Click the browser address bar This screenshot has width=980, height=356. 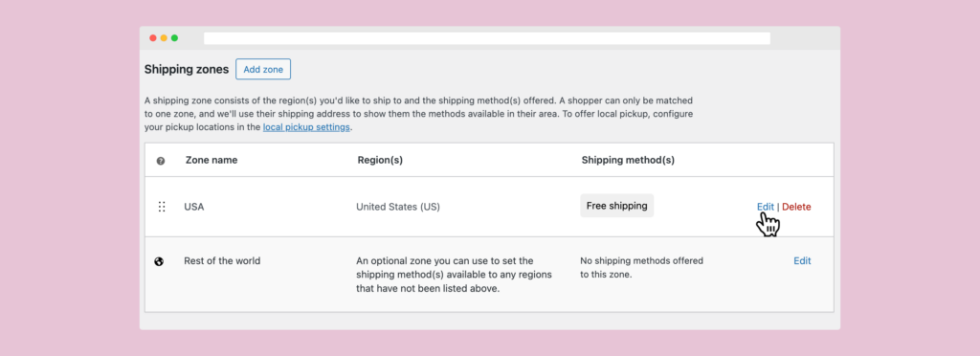487,38
